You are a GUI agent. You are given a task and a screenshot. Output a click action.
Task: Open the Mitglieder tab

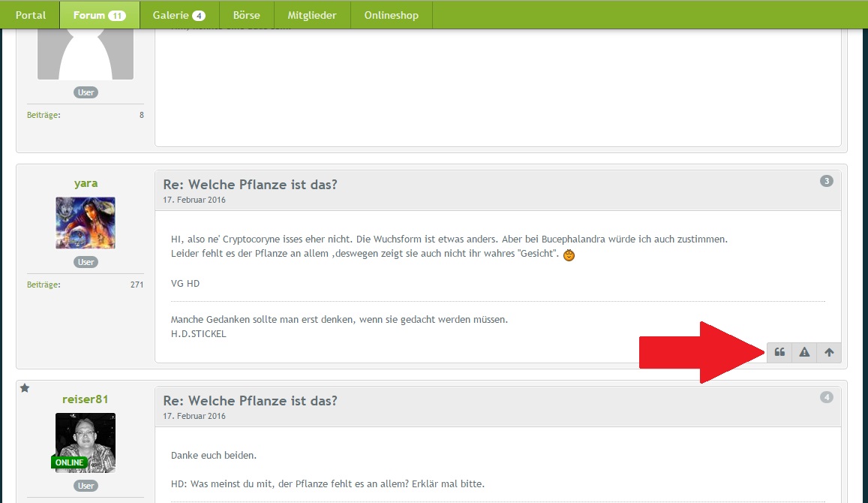pos(312,15)
